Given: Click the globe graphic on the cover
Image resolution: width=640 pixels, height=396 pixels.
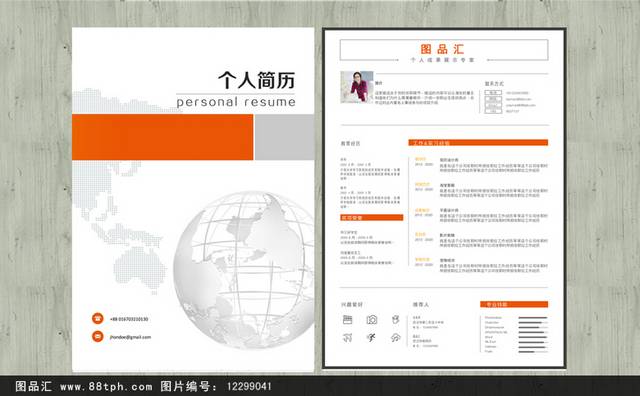Looking at the screenshot, I should pyautogui.click(x=244, y=270).
